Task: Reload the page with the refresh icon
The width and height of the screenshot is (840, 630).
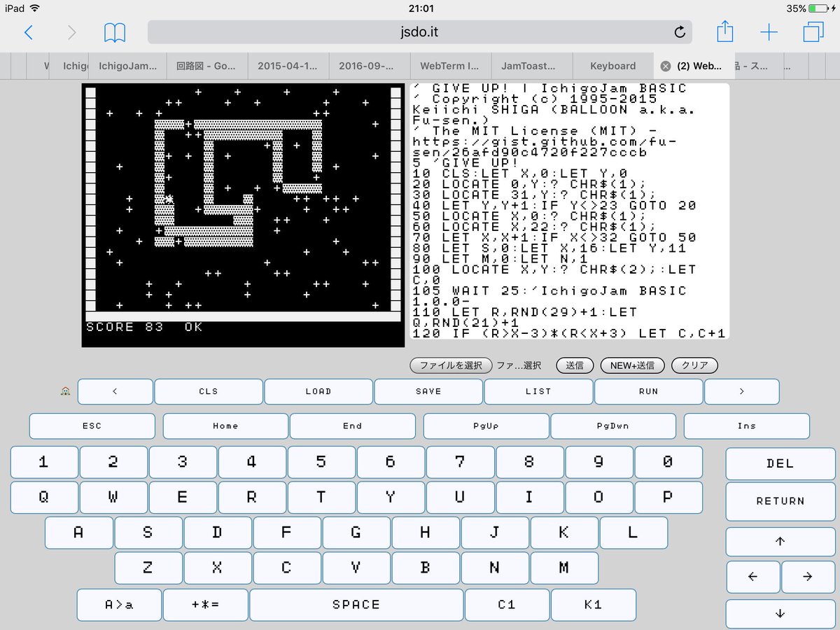Action: [679, 32]
